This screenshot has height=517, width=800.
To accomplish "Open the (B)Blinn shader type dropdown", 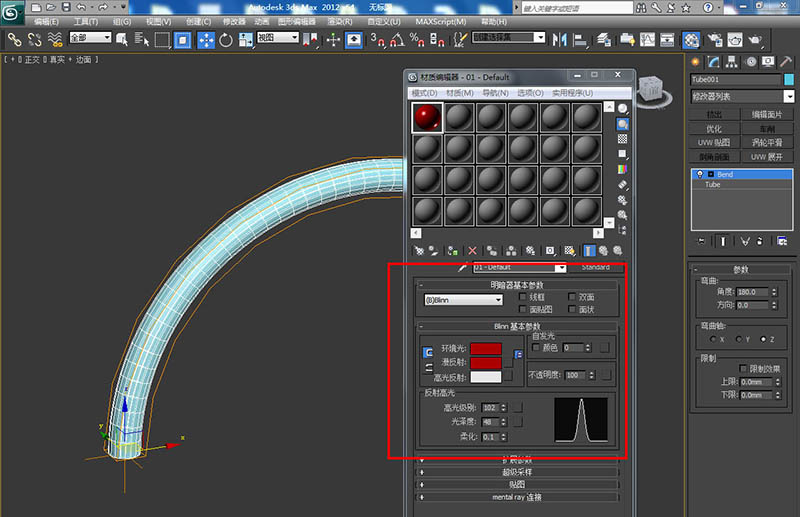I will click(x=463, y=299).
